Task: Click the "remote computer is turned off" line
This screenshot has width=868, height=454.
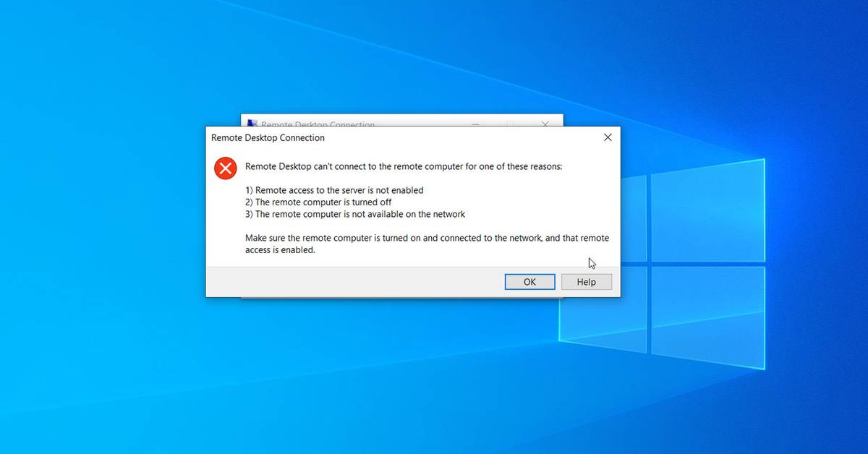Action: [x=318, y=202]
